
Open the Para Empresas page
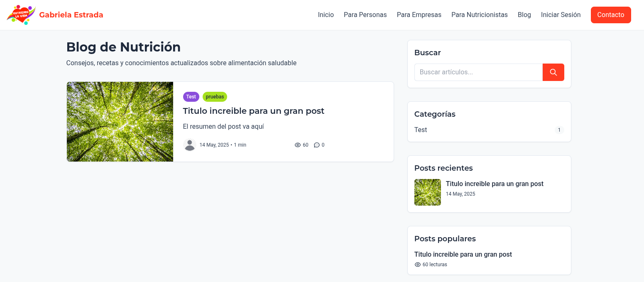tap(419, 15)
